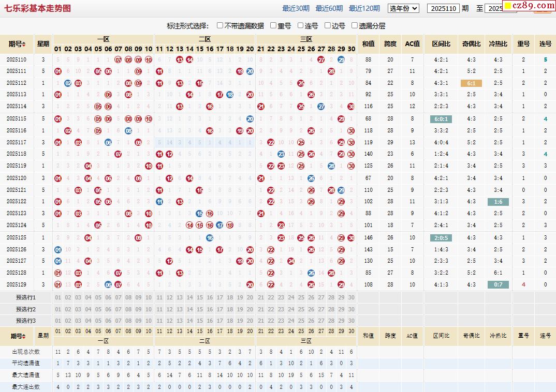Click the 星期 column header at top

click(43, 44)
